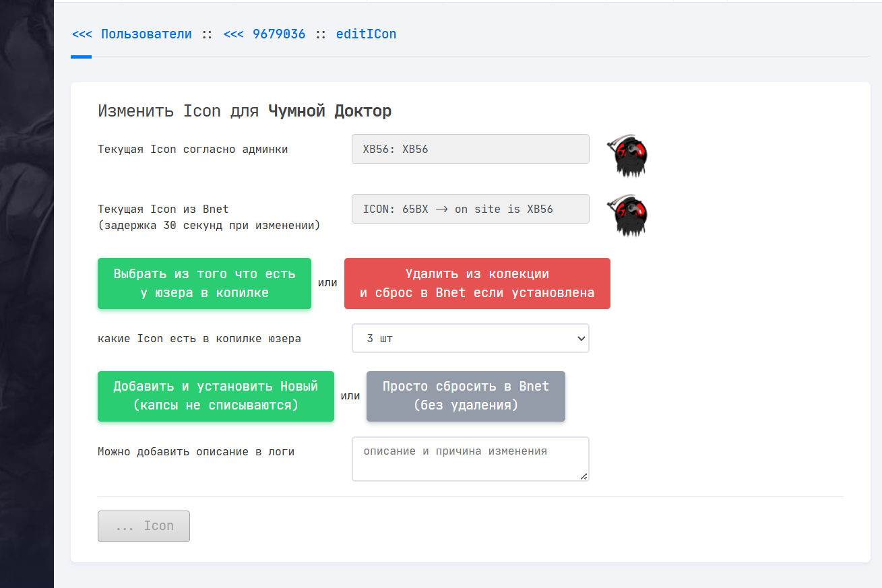Click the red Удалить из колекции button
The height and width of the screenshot is (588, 882).
tap(477, 284)
